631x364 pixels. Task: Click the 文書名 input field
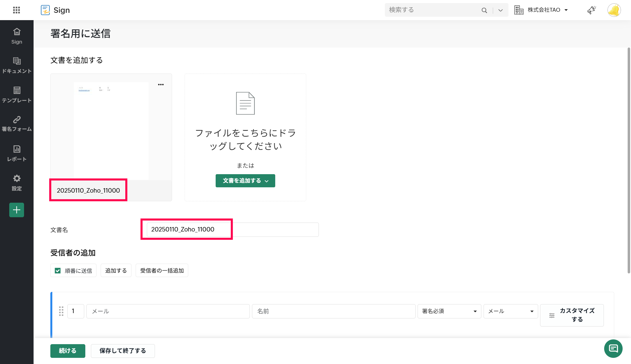[232, 230]
